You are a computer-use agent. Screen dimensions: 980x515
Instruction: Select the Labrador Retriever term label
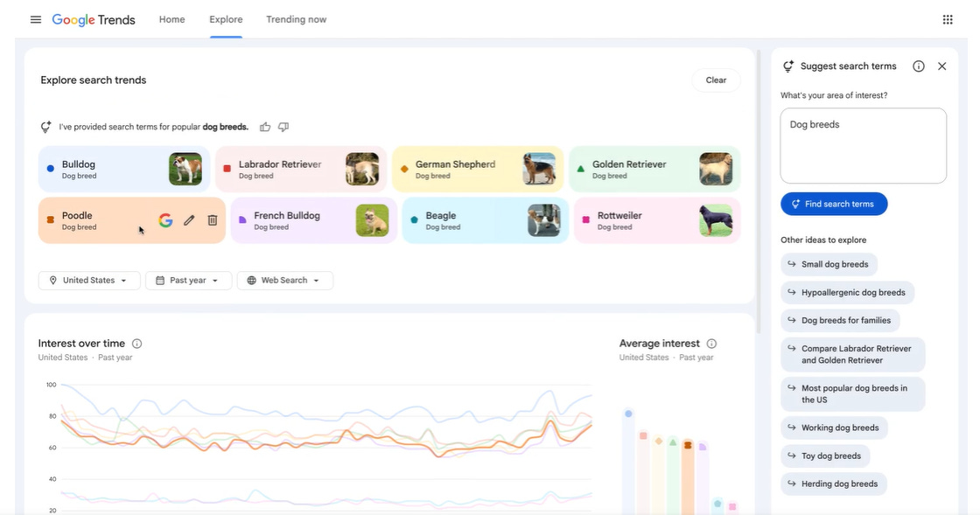coord(280,164)
